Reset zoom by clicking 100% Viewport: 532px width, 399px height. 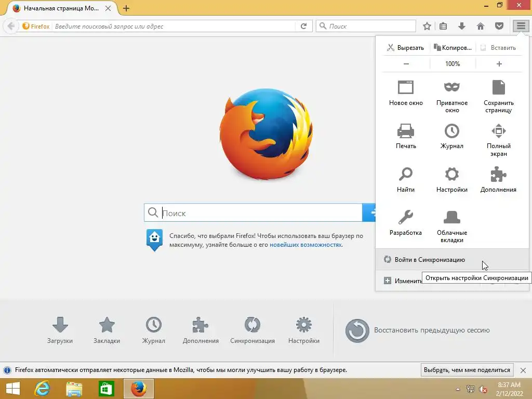[x=453, y=64]
